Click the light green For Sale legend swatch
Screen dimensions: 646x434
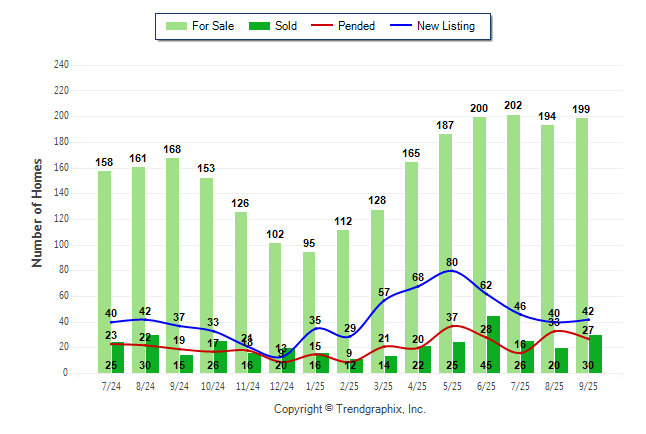pyautogui.click(x=175, y=26)
